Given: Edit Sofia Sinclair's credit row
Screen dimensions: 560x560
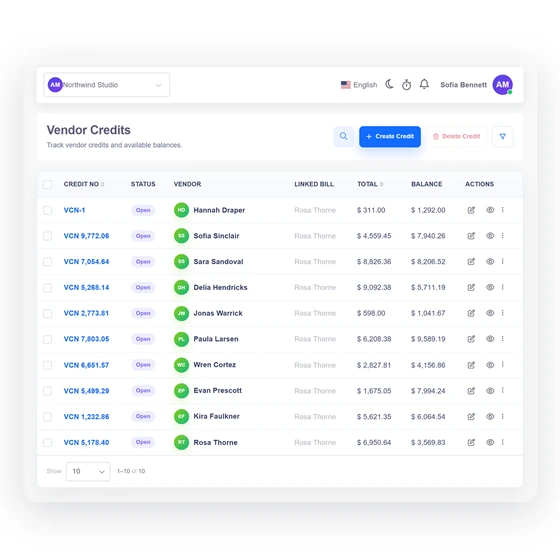Looking at the screenshot, I should (471, 236).
